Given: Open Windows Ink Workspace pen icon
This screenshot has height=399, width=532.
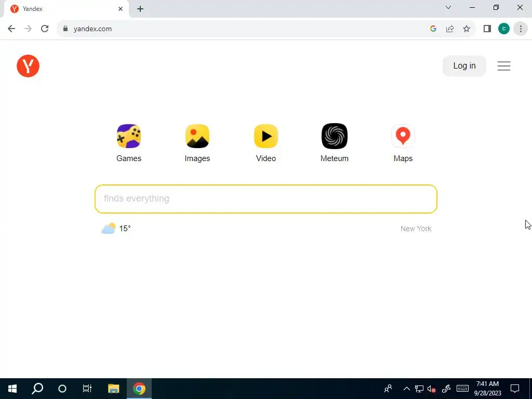Looking at the screenshot, I should (446, 389).
